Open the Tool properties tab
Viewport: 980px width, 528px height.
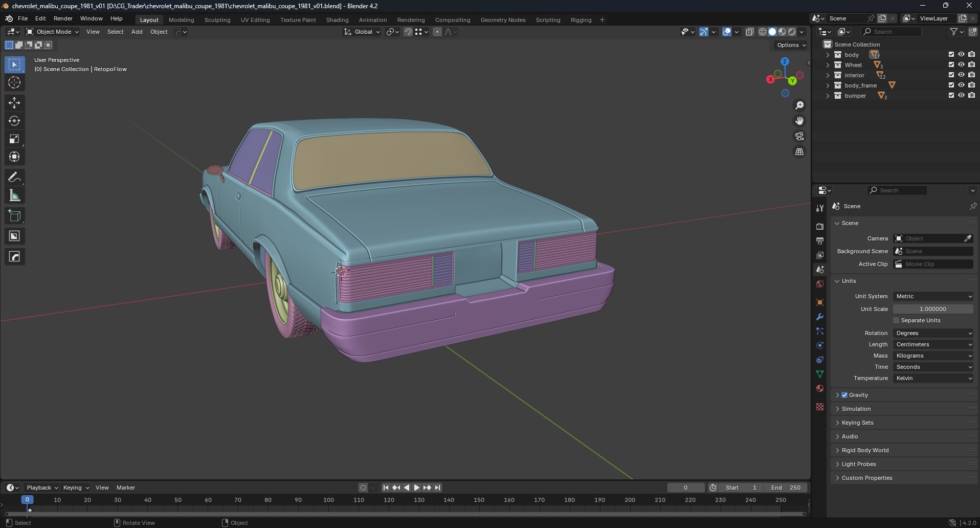(820, 208)
